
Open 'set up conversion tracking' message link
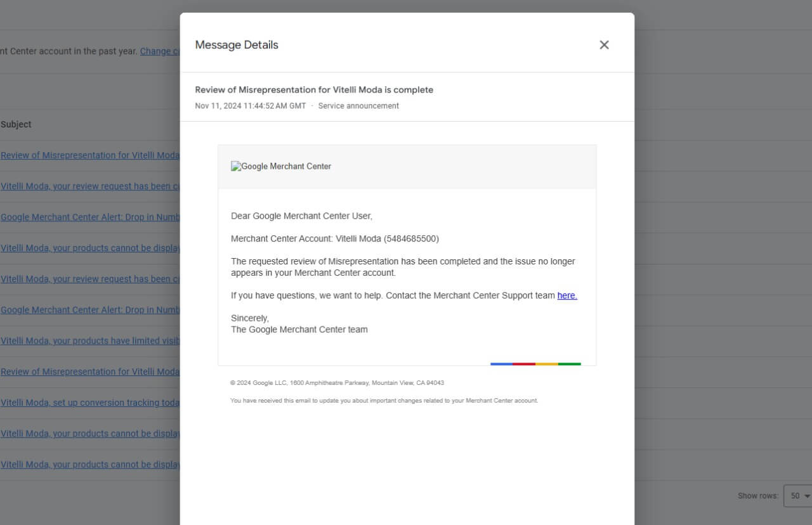[90, 403]
